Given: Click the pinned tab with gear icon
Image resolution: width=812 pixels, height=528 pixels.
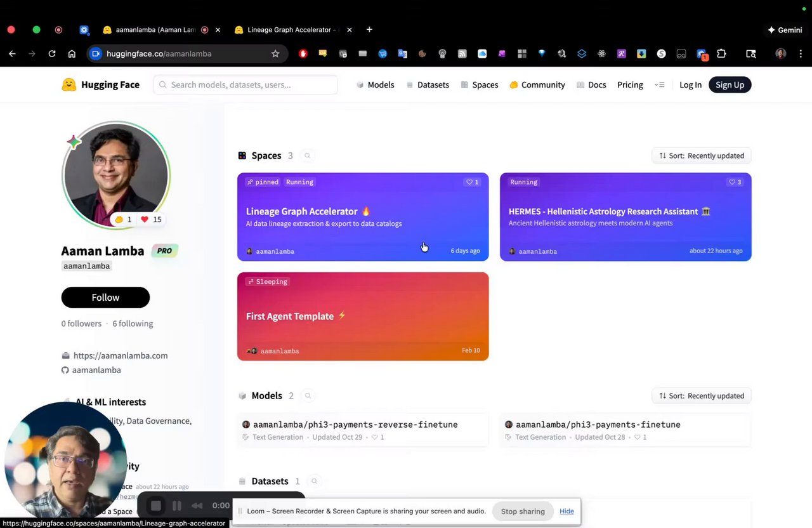Looking at the screenshot, I should coord(84,30).
